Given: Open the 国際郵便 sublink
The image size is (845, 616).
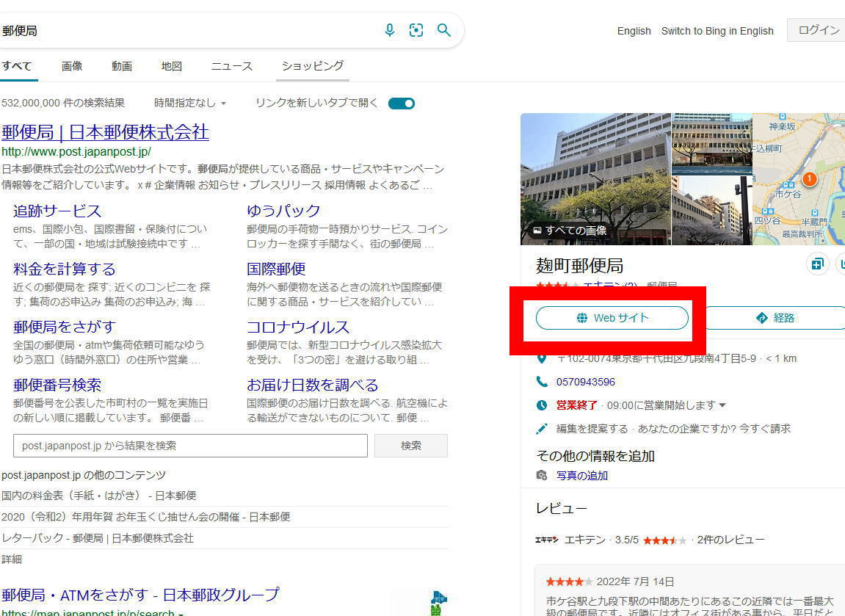Looking at the screenshot, I should (276, 269).
